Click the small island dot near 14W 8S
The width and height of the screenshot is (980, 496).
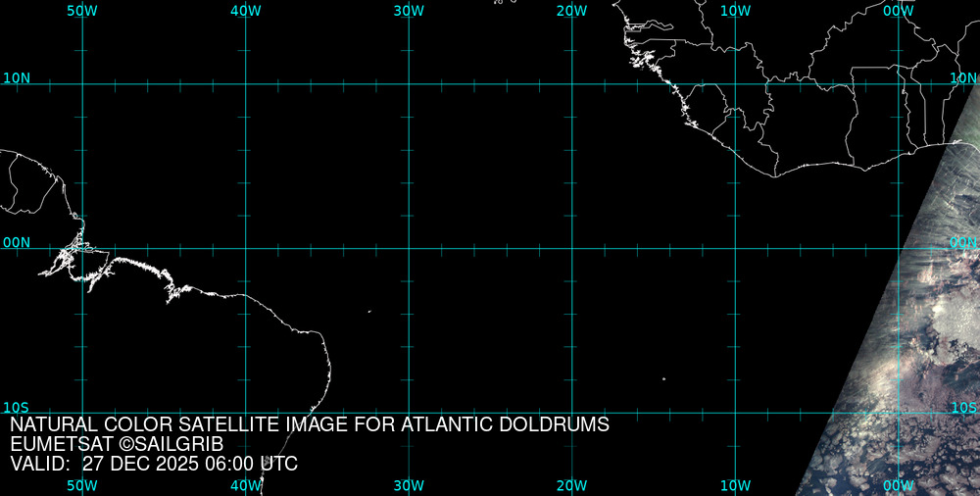[x=663, y=379]
